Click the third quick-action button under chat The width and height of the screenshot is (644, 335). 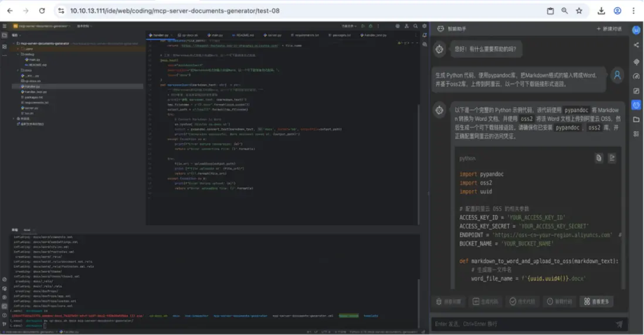pyautogui.click(x=523, y=302)
